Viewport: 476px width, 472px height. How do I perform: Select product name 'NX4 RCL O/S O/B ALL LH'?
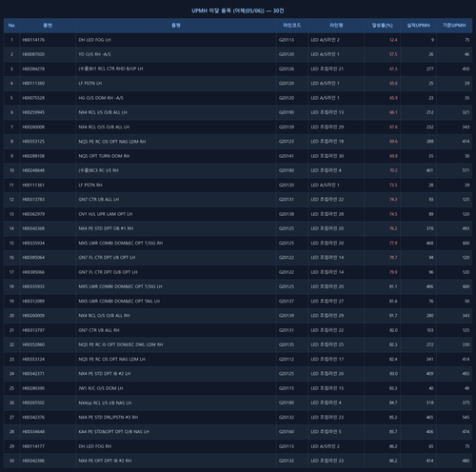tap(104, 127)
